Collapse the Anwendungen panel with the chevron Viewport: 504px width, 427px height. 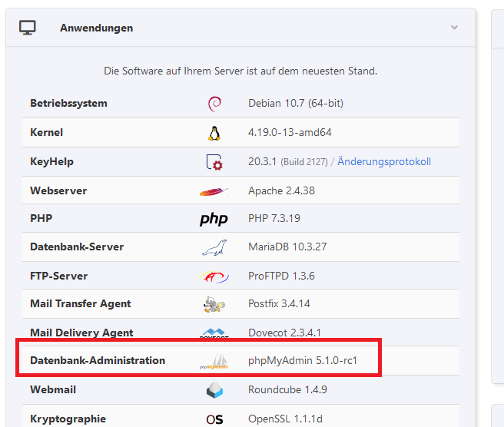(x=454, y=28)
